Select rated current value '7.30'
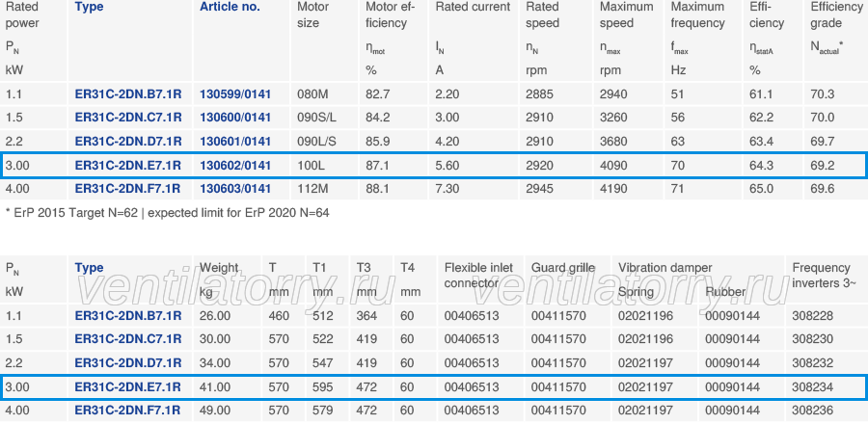 [448, 189]
